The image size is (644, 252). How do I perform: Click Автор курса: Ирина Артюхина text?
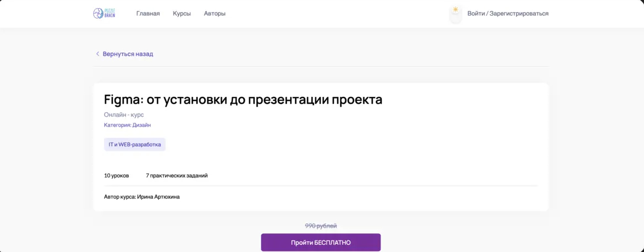coord(142,197)
